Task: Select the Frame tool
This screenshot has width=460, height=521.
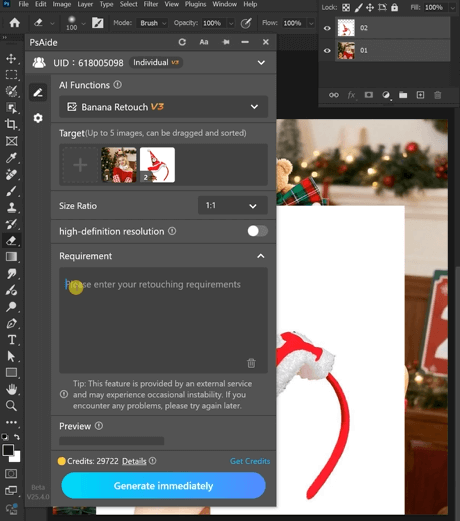Action: (11, 141)
